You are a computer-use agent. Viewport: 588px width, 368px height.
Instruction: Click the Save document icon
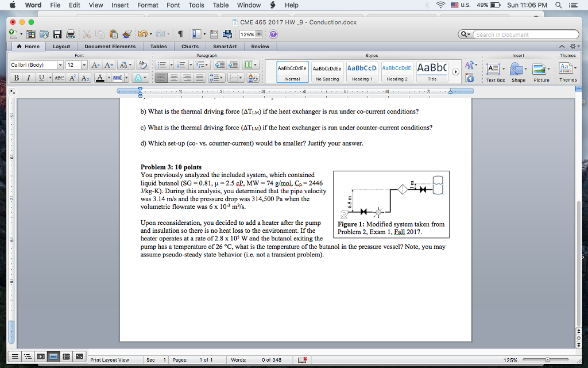click(x=58, y=34)
